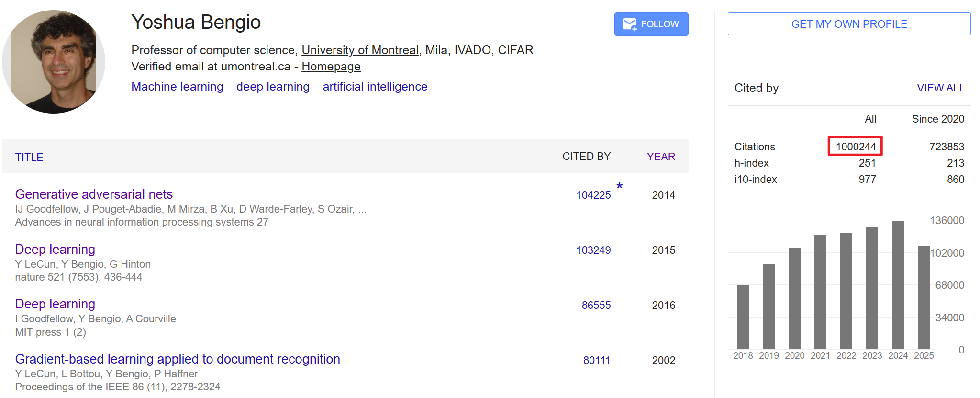Viewport: 980px width, 398px height.
Task: Click the Follow envelope icon
Action: tap(629, 24)
